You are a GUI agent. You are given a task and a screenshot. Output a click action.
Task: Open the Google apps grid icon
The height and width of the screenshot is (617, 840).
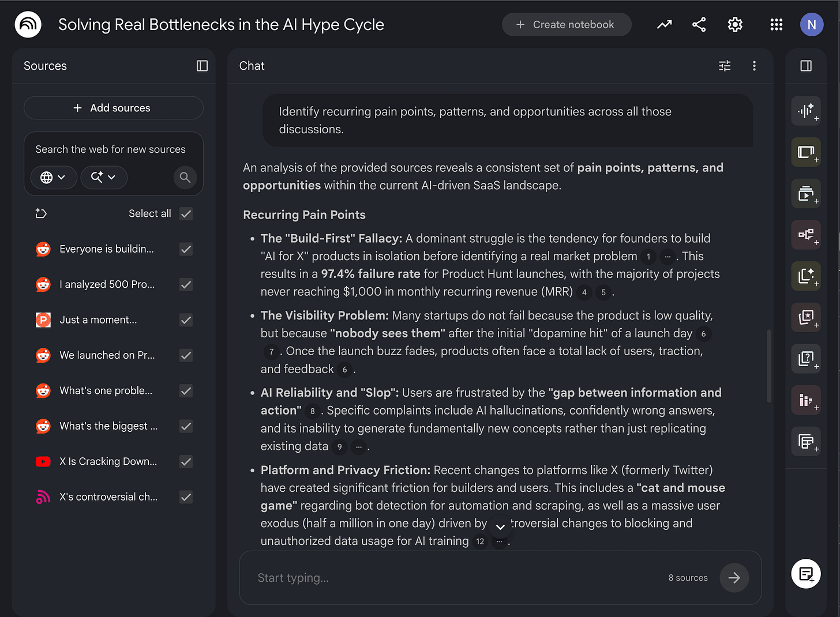(777, 24)
